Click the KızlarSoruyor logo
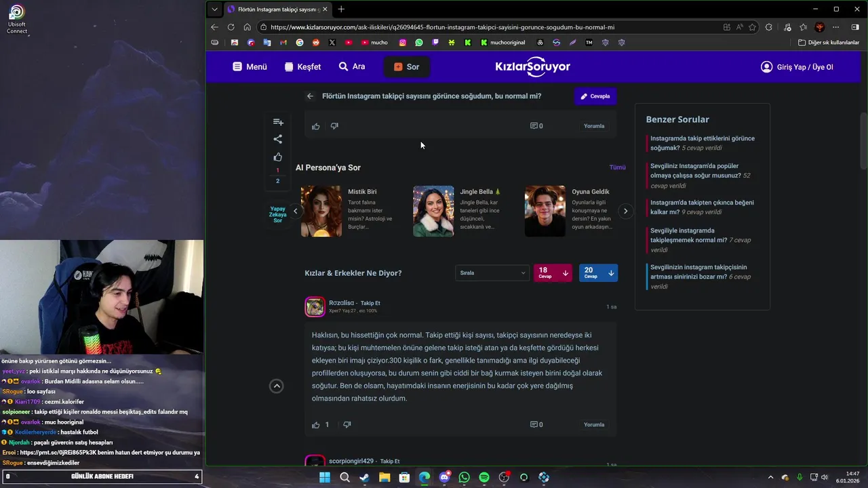 coord(533,66)
